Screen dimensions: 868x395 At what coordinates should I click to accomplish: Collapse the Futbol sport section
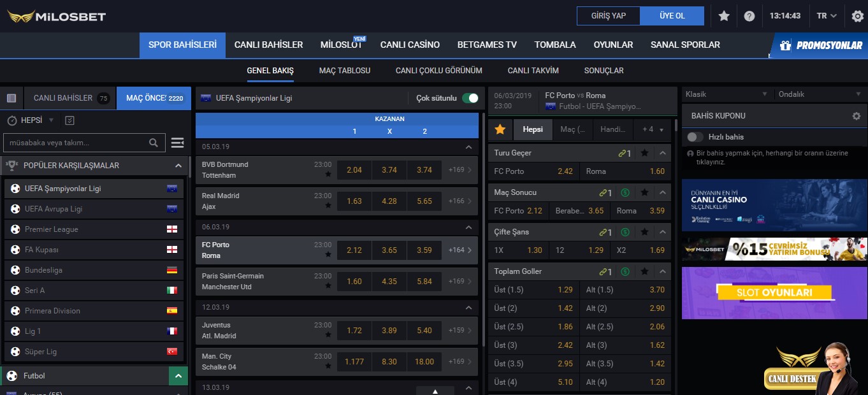click(178, 376)
